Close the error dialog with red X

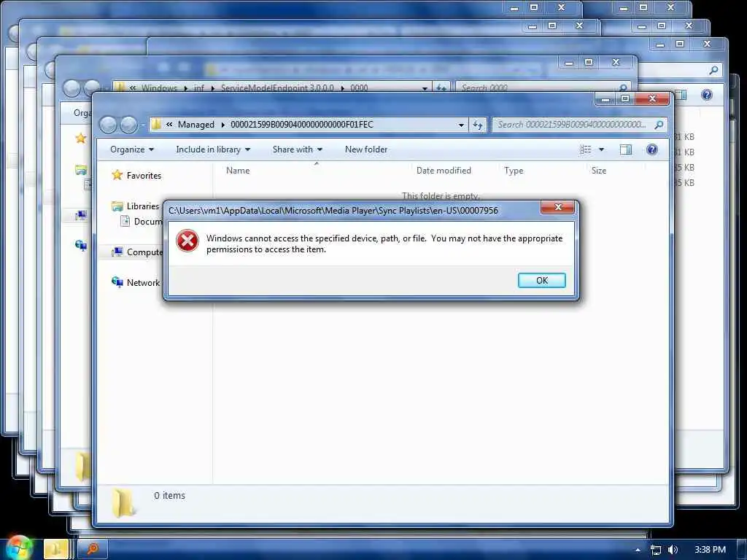(x=557, y=207)
